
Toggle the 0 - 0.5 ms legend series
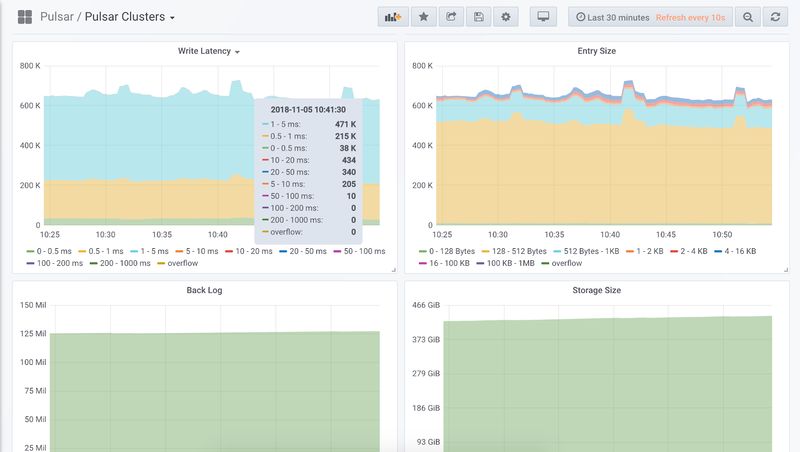pos(52,251)
